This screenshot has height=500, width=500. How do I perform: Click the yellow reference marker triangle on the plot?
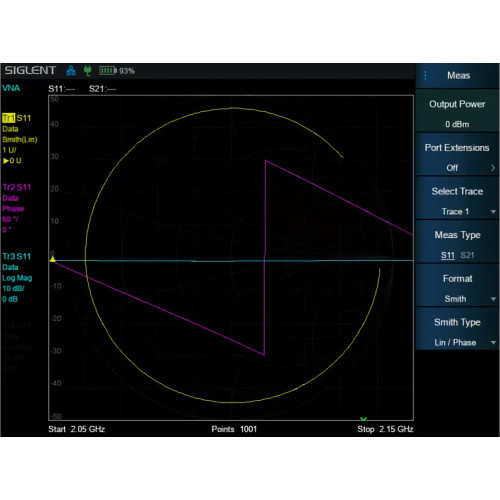tap(53, 259)
